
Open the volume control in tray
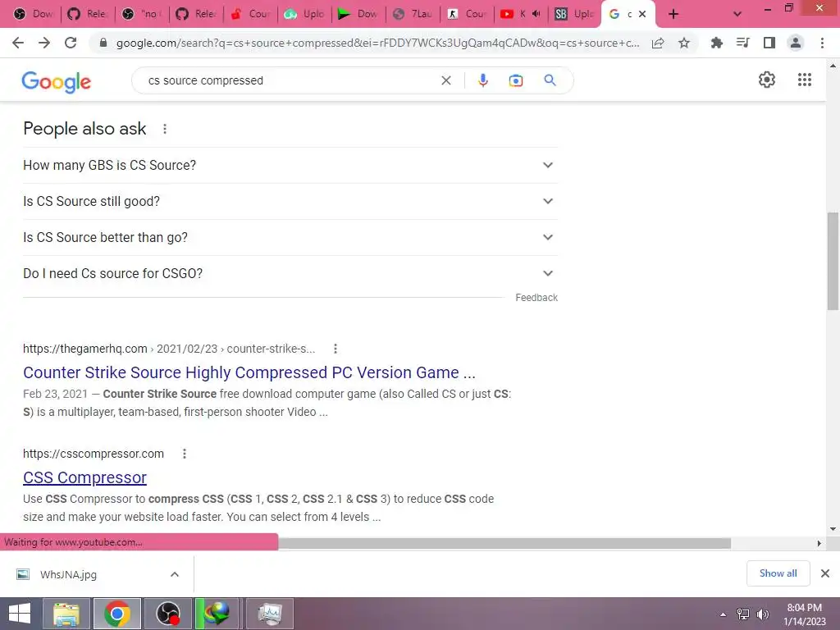tap(762, 614)
